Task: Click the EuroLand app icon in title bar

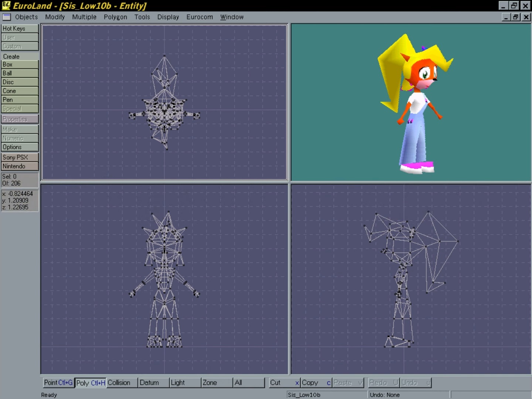Action: 6,6
